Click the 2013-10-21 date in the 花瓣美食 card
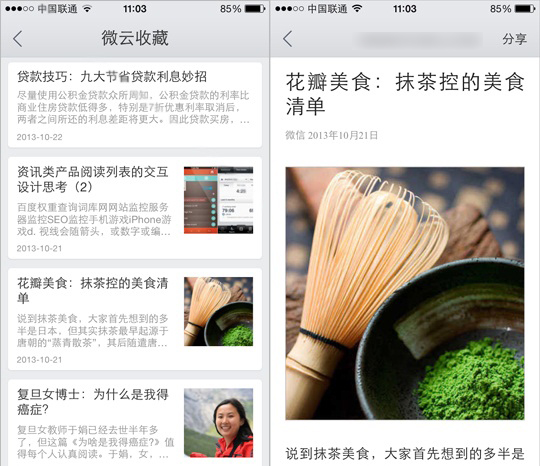Screen dimensions: 540x466 coord(40,360)
